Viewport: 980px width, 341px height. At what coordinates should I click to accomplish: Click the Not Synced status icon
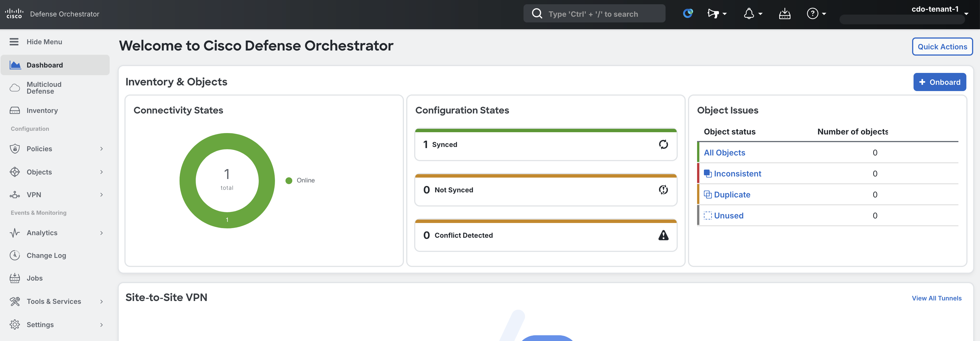point(663,190)
